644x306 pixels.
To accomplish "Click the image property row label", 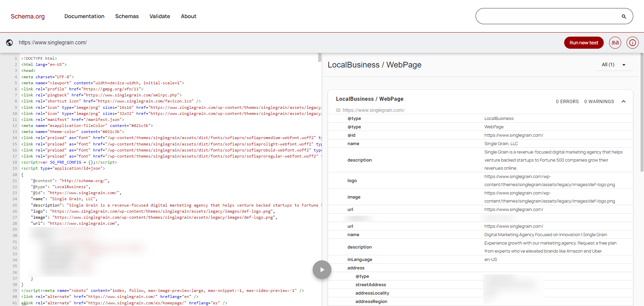I will point(354,197).
